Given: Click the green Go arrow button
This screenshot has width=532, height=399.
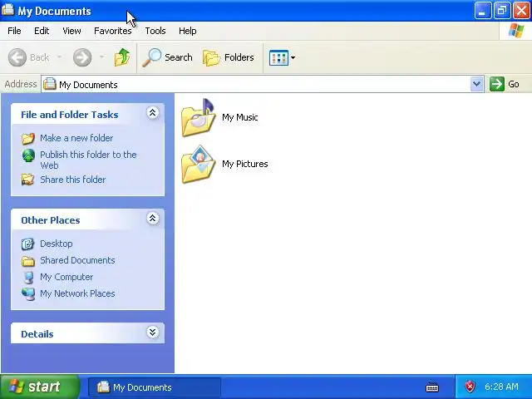Looking at the screenshot, I should point(497,84).
